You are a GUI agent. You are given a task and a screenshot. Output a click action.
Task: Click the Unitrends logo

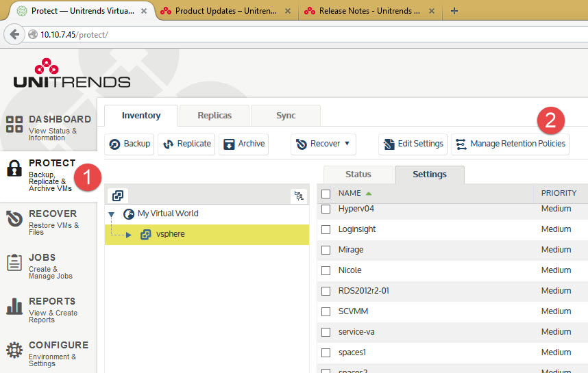tap(72, 73)
